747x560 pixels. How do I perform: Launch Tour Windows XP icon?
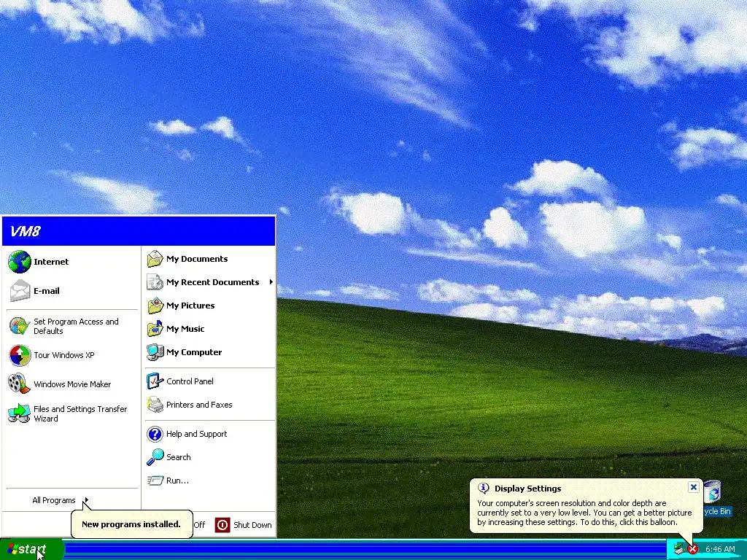pyautogui.click(x=20, y=355)
